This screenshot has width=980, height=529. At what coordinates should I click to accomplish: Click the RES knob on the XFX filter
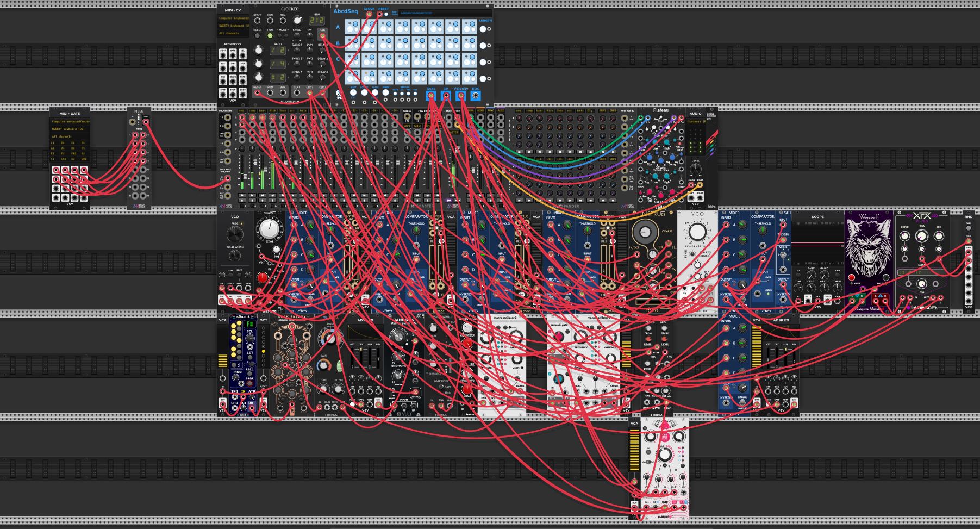(x=939, y=236)
